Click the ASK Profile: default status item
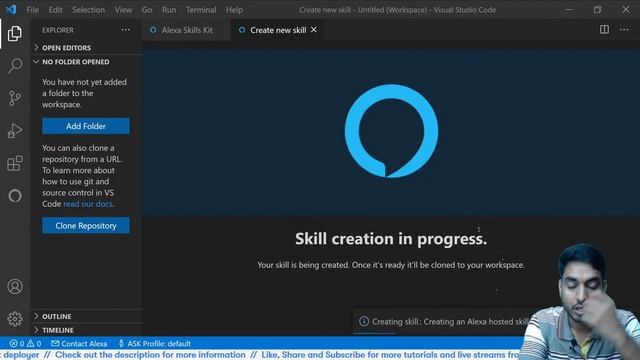 click(x=155, y=344)
